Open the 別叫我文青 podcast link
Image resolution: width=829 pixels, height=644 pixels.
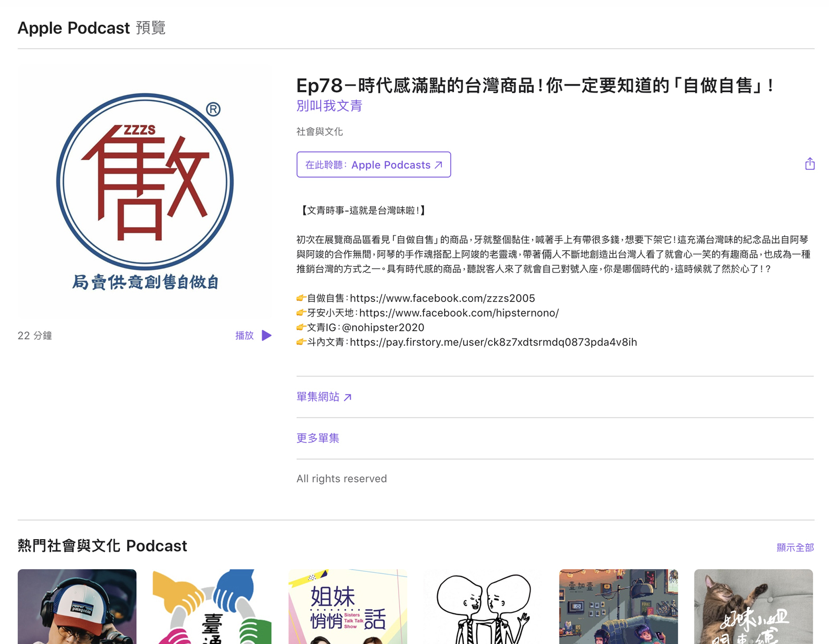tap(329, 106)
